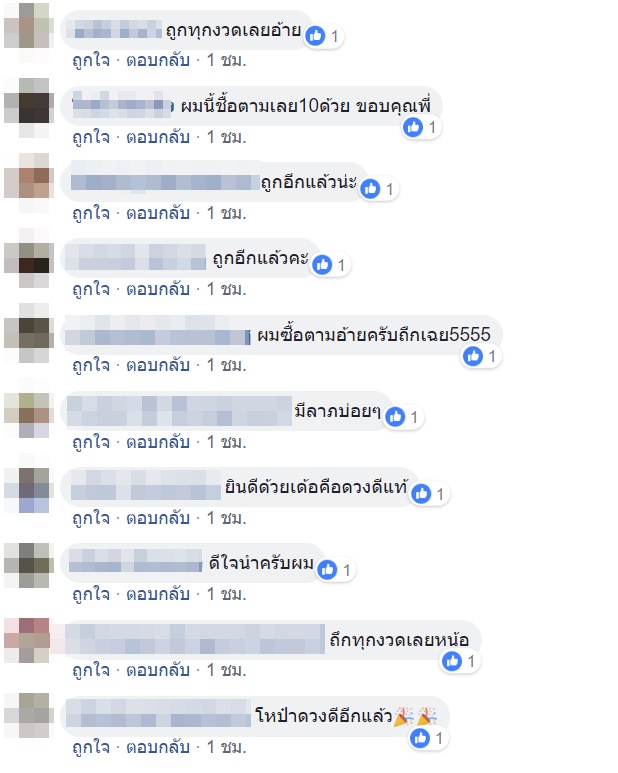This screenshot has height=773, width=618.
Task: Click like reaction icon on ยินดีด้วยเด้อ comment
Action: point(421,493)
